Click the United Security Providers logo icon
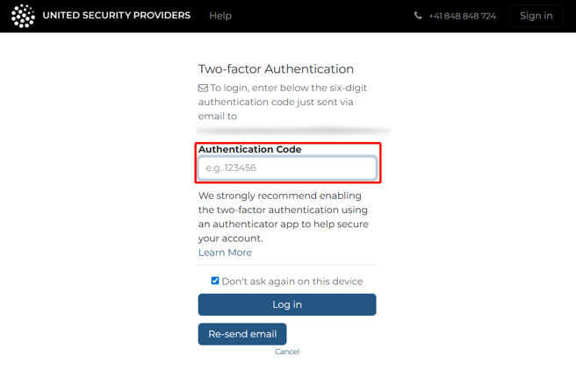 pos(23,16)
